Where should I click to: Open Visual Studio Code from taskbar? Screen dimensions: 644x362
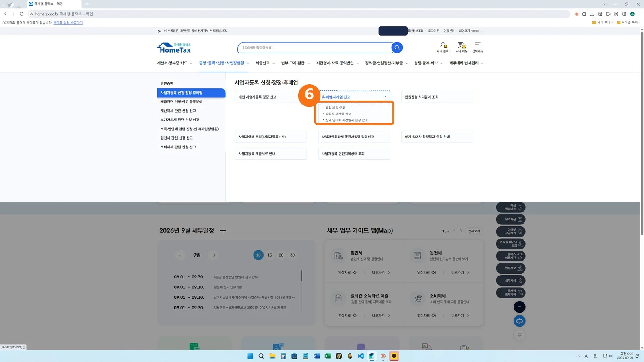click(x=361, y=356)
